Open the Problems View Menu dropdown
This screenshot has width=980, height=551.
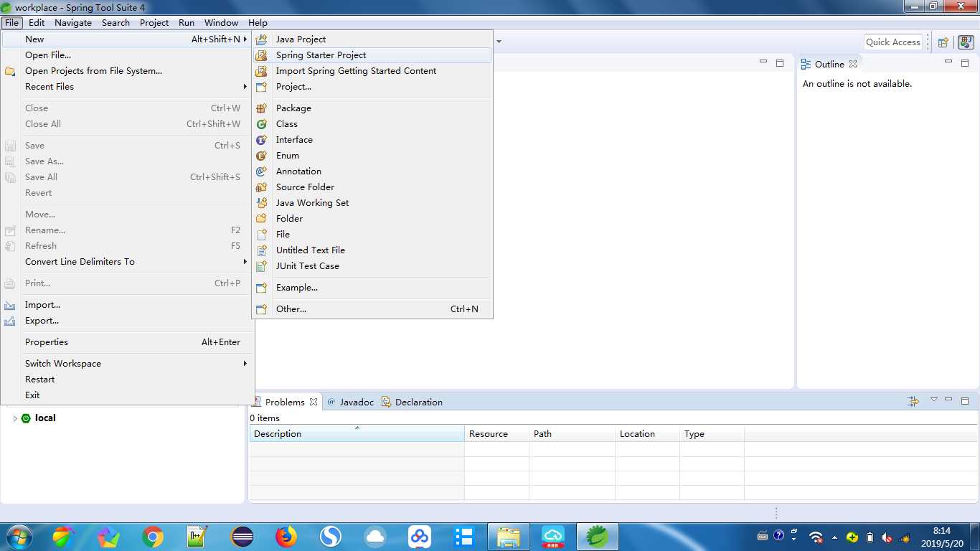click(x=934, y=400)
